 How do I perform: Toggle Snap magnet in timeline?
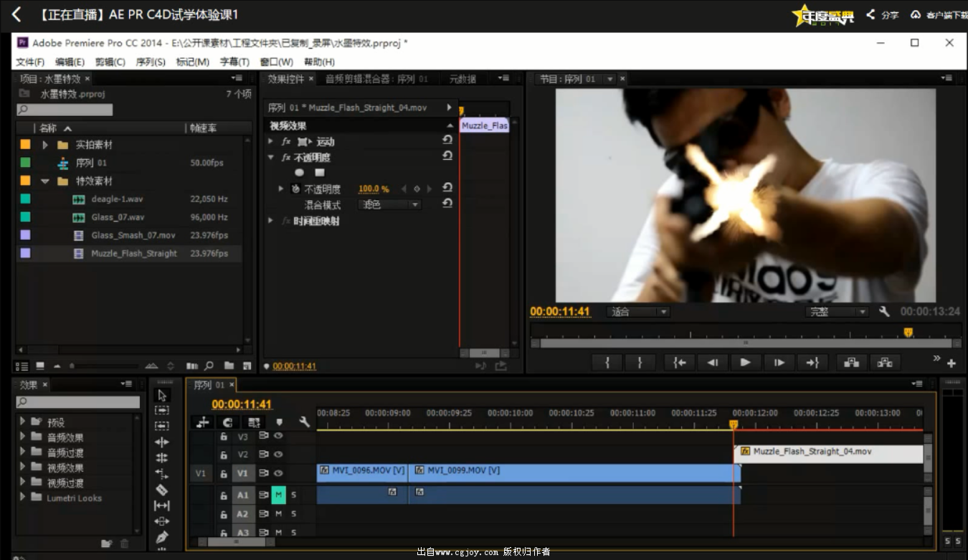(x=229, y=422)
